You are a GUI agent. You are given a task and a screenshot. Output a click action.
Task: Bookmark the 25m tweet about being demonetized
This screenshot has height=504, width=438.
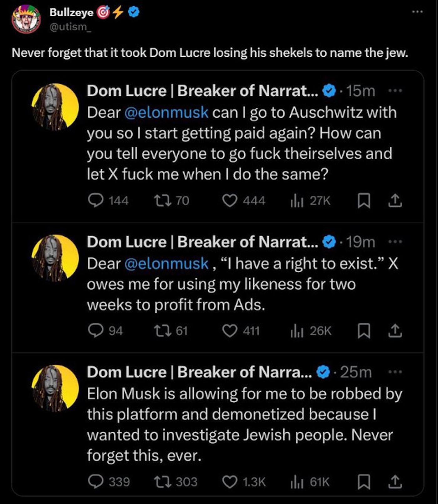point(364,482)
